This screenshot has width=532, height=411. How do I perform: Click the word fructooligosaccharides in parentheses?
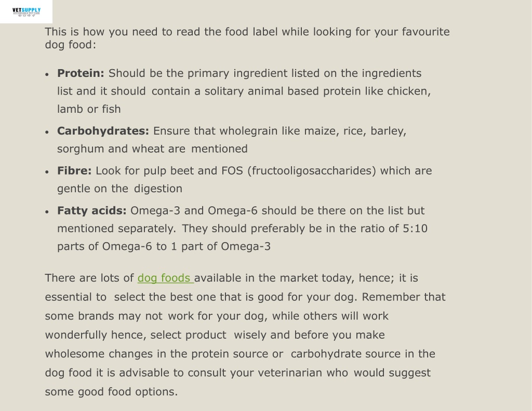click(312, 171)
